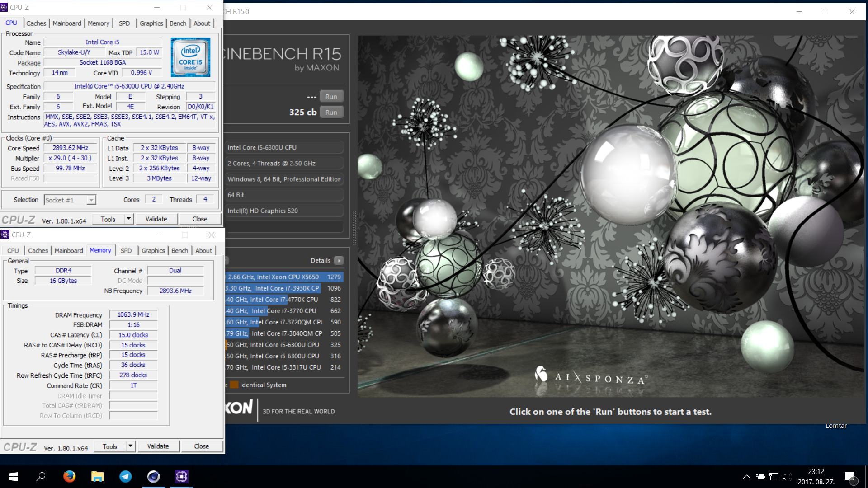868x488 pixels.
Task: Open network tray icon
Action: (774, 476)
